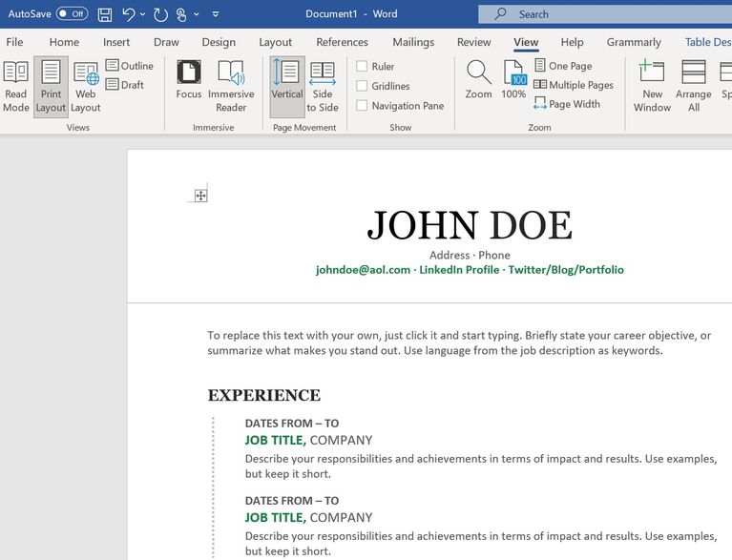Click the JOHN DOE name heading
Screen dimensions: 732x560
click(470, 225)
